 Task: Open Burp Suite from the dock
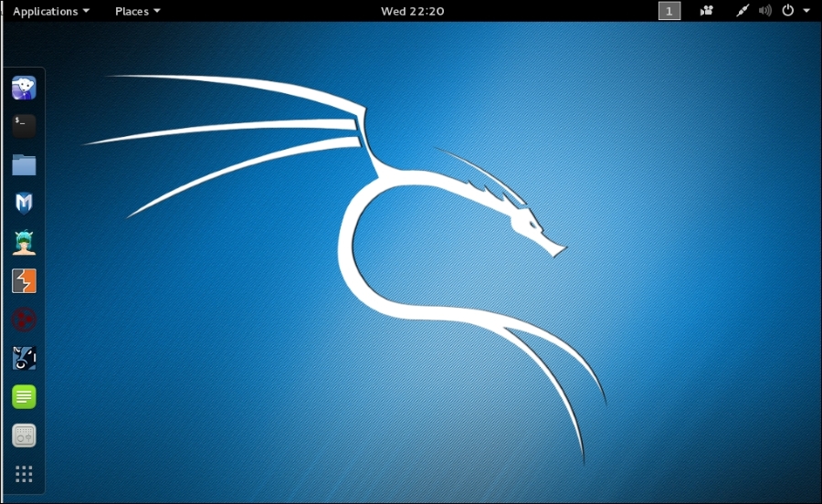coord(24,281)
